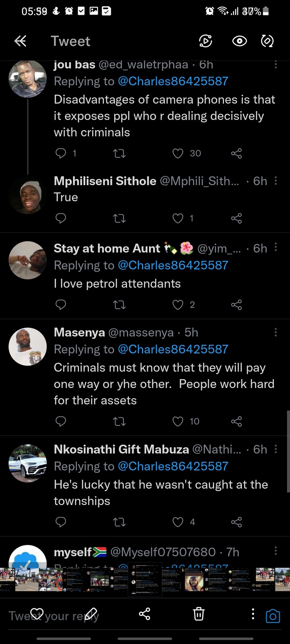The image size is (290, 644).
Task: Reply to Mphiliseni Sithole's "True" tweet
Action: [x=61, y=218]
